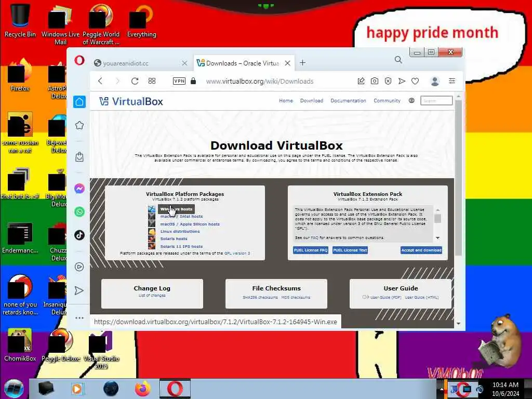Click Solaris 11 IPS hosts link
The width and height of the screenshot is (532, 399).
[181, 247]
